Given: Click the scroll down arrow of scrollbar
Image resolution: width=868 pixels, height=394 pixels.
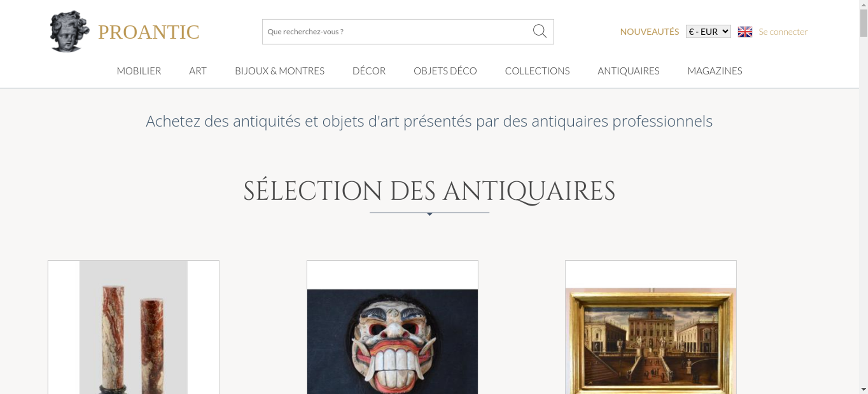Looking at the screenshot, I should [x=863, y=390].
